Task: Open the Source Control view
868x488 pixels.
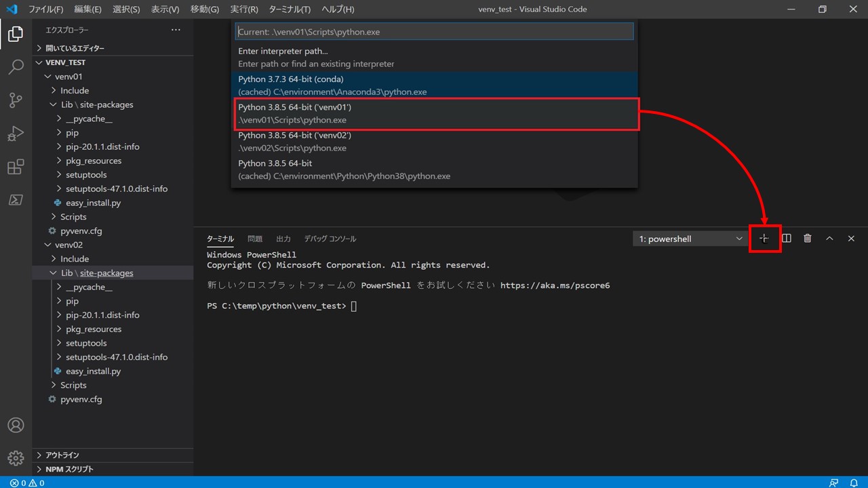Action: pos(16,100)
